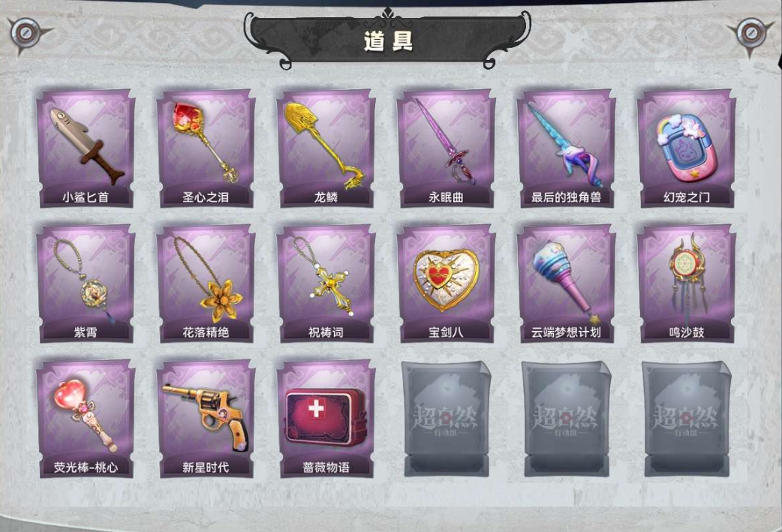Choose the 云端梦想计划 cloud wand
This screenshot has height=532, width=782.
click(566, 283)
